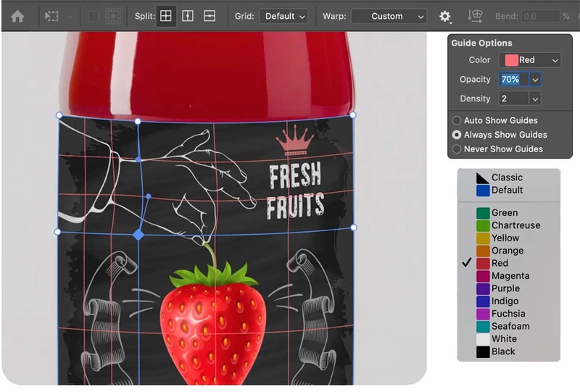Expand the guide Color Red dropdown

click(x=530, y=60)
